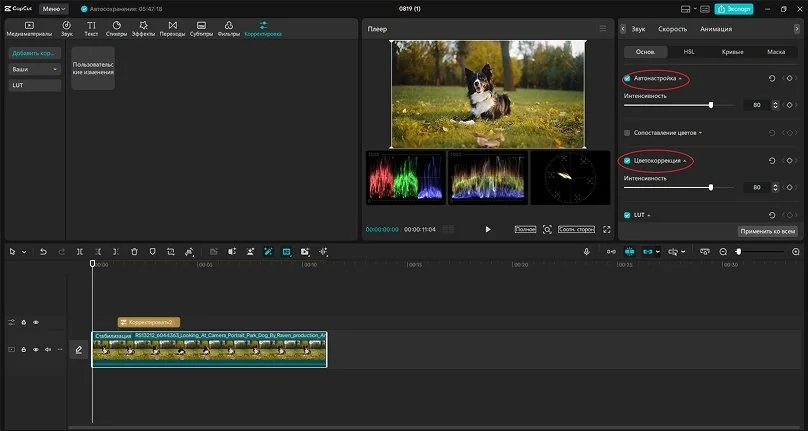Screen dimensions: 808x431
Task: Expand the Сопоставление цветов section arrow
Action: click(x=701, y=133)
